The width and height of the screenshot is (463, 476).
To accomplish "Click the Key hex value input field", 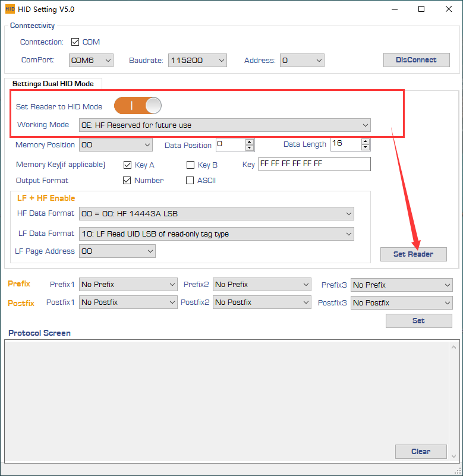I will coord(314,164).
